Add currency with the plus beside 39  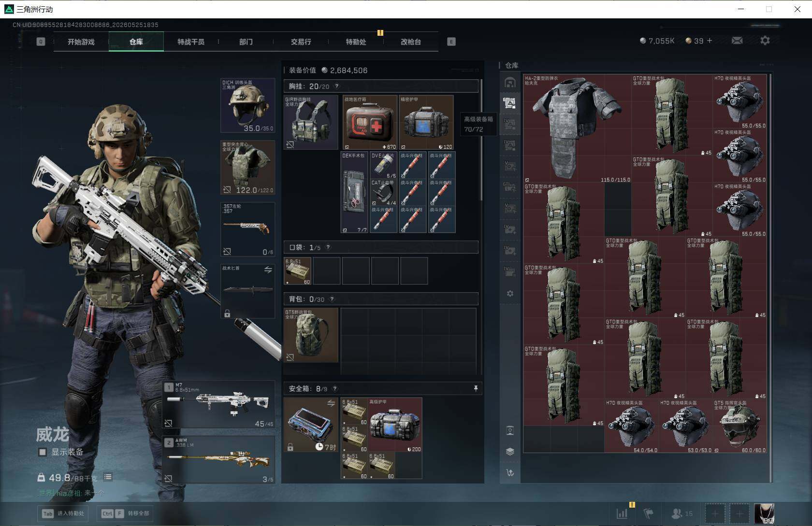tap(710, 41)
